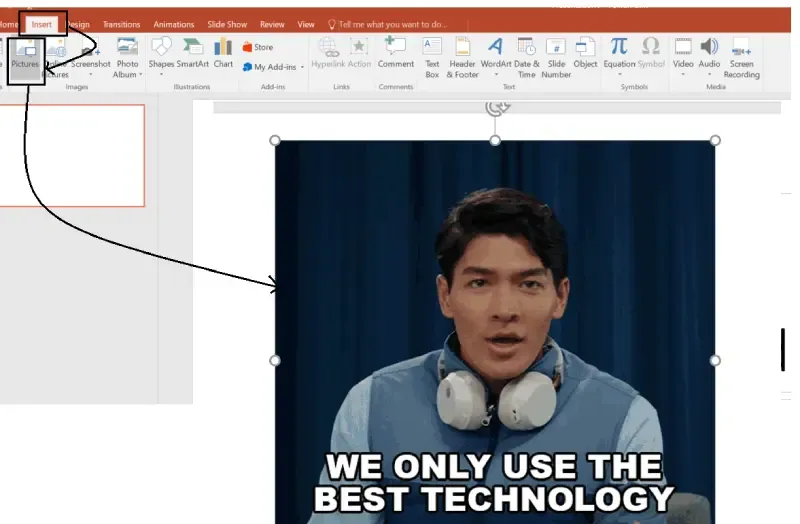Open the Slide Show tab
Viewport: 800px width, 524px height.
point(227,24)
